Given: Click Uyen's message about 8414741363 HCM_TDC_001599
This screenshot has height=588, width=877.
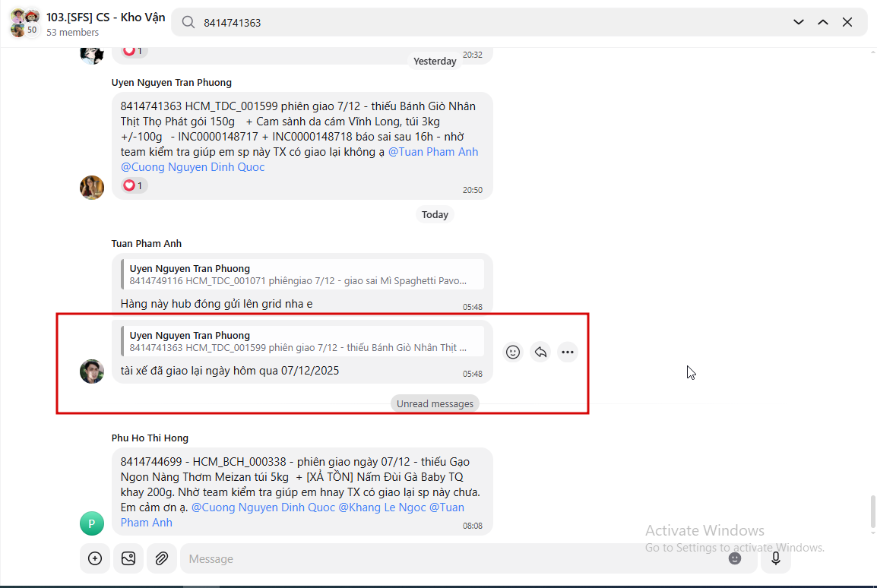Looking at the screenshot, I should tap(302, 146).
